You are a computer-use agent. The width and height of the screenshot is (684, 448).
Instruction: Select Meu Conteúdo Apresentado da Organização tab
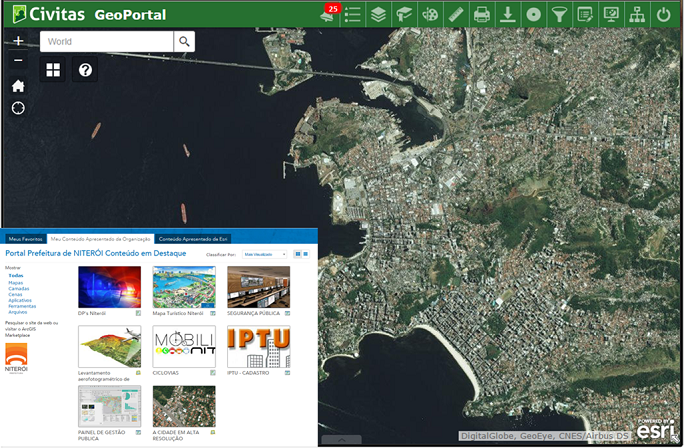pyautogui.click(x=100, y=239)
